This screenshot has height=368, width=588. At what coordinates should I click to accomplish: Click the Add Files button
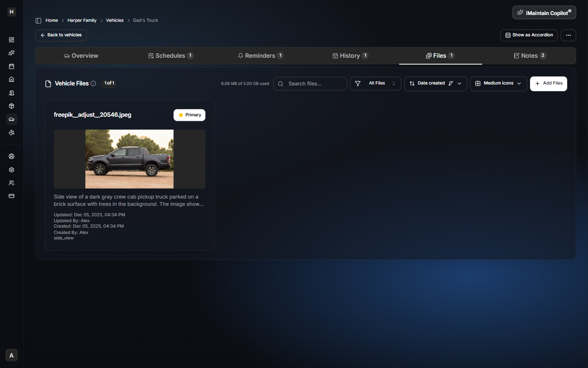click(x=549, y=84)
